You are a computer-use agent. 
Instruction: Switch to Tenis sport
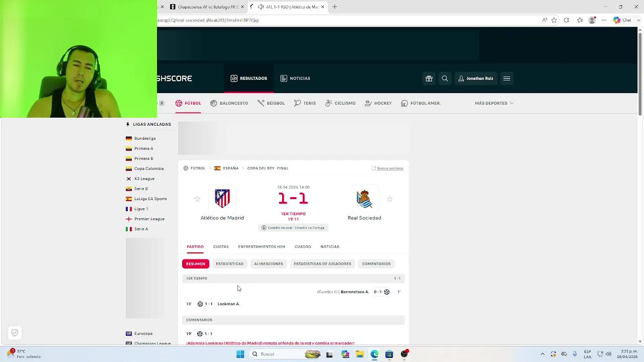click(305, 103)
